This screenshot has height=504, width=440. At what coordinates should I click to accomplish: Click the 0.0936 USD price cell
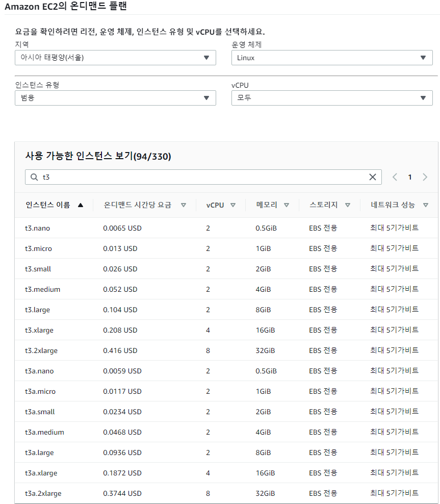(x=122, y=452)
